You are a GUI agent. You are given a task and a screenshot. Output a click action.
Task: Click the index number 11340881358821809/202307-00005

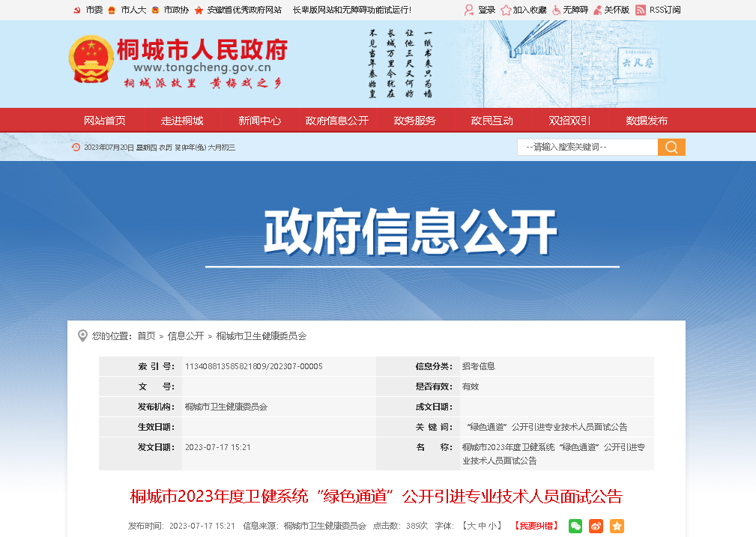click(x=254, y=366)
